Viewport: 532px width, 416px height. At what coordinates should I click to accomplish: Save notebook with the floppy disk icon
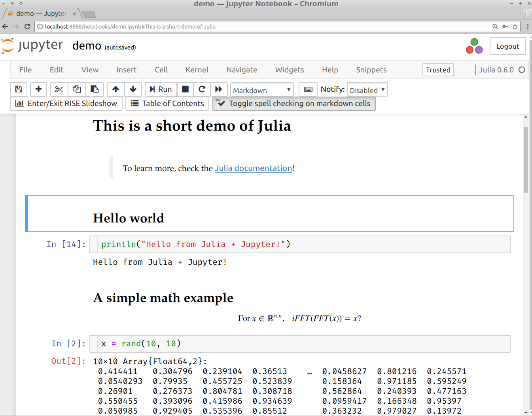click(19, 89)
